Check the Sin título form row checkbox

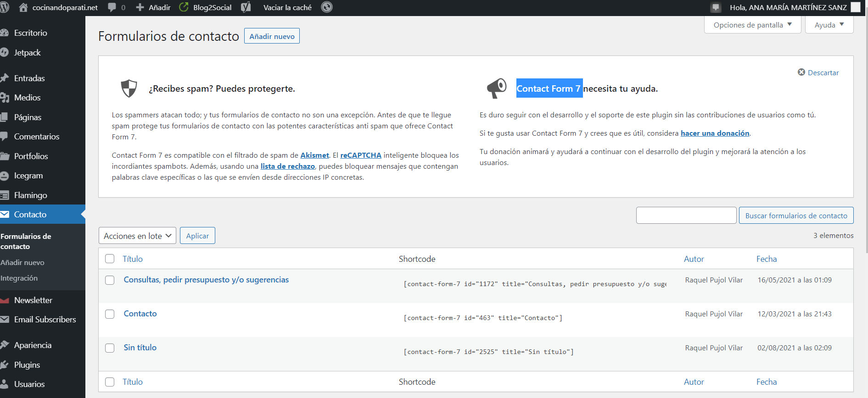click(110, 348)
